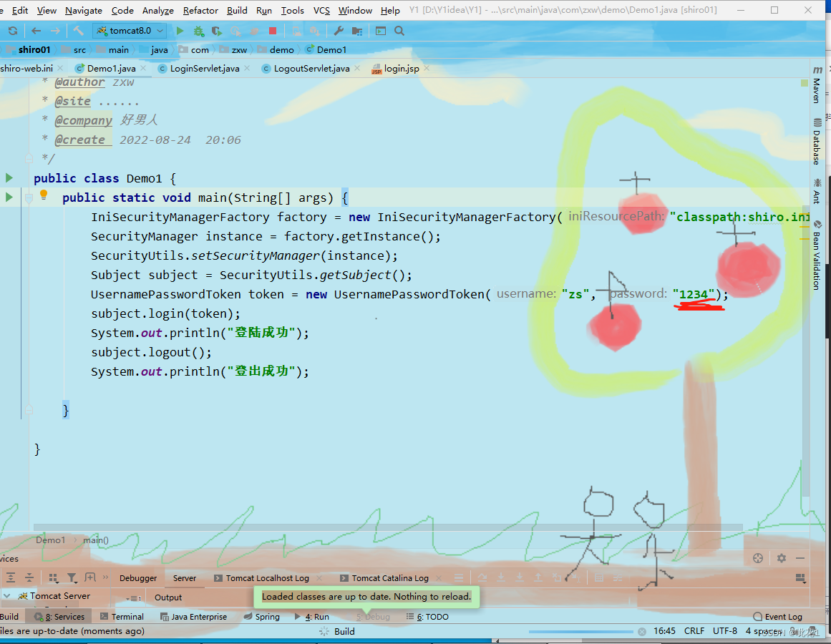Viewport: 831px width, 644px height.
Task: Click the Forward navigation arrow
Action: pyautogui.click(x=55, y=31)
